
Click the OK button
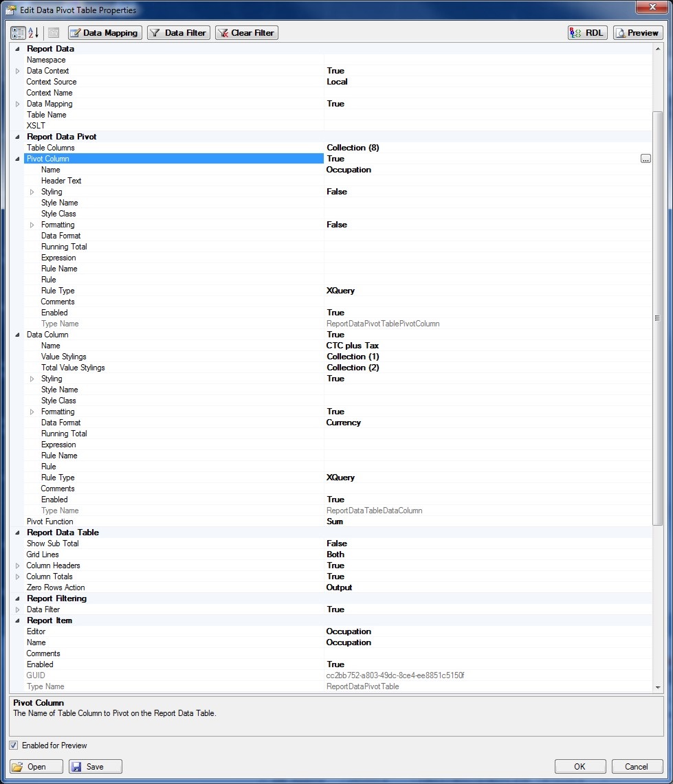pyautogui.click(x=580, y=767)
